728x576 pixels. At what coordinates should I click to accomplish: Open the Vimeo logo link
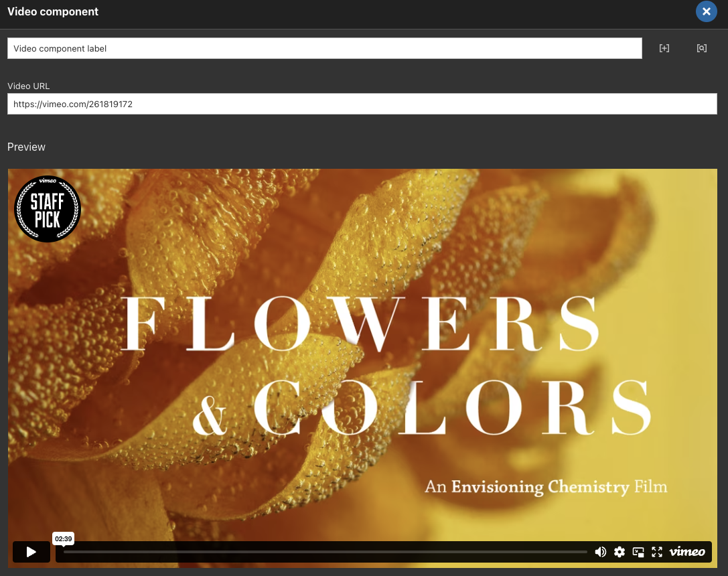tap(687, 552)
